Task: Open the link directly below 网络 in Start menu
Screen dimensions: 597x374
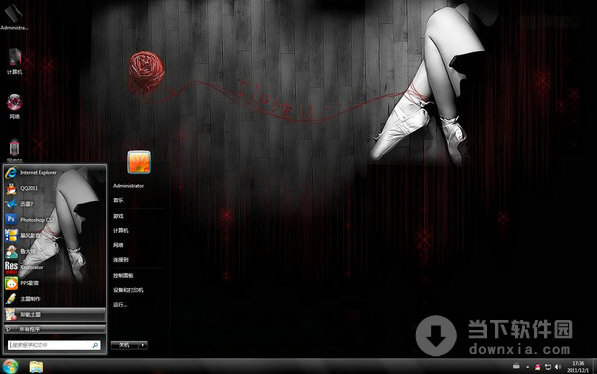Action: pos(121,260)
